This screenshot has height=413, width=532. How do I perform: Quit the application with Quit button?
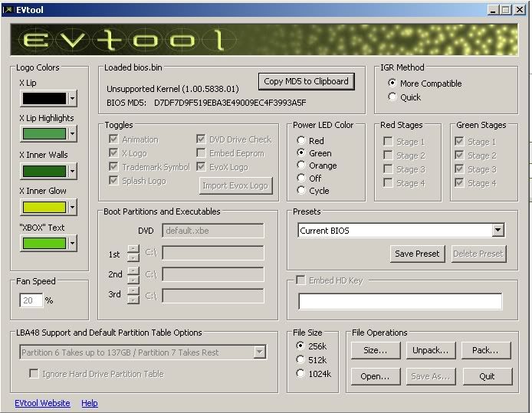(x=487, y=376)
